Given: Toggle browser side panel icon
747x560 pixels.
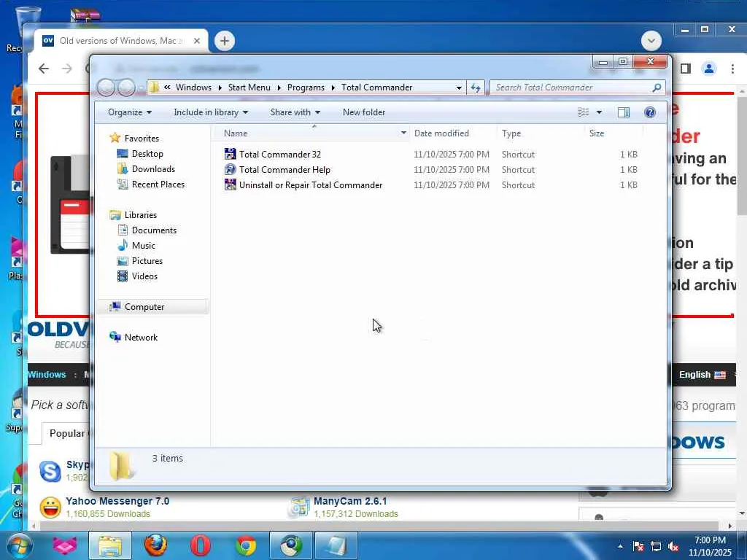Looking at the screenshot, I should [x=686, y=69].
